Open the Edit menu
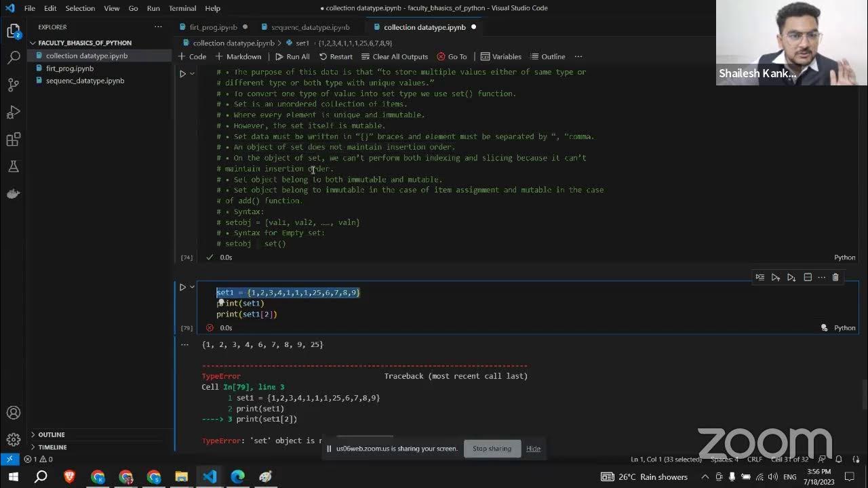 [x=51, y=8]
